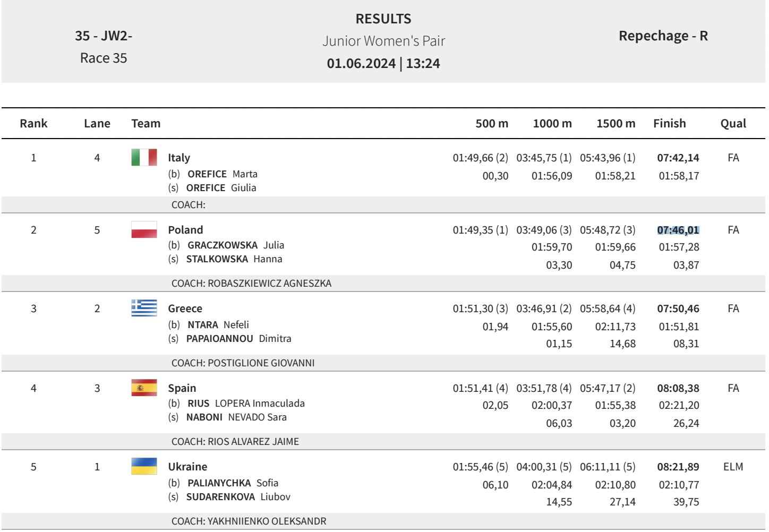769x532 pixels.
Task: Click the Greece flag icon
Action: click(144, 308)
